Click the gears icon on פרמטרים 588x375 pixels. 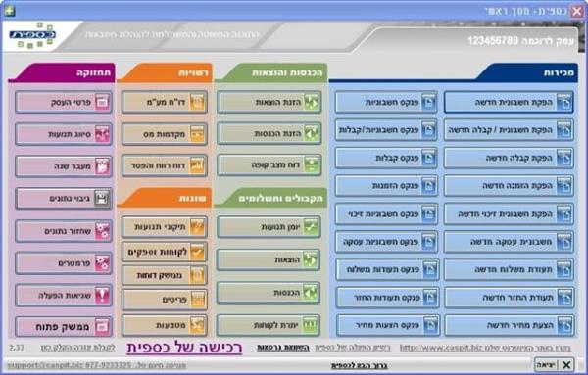[102, 263]
